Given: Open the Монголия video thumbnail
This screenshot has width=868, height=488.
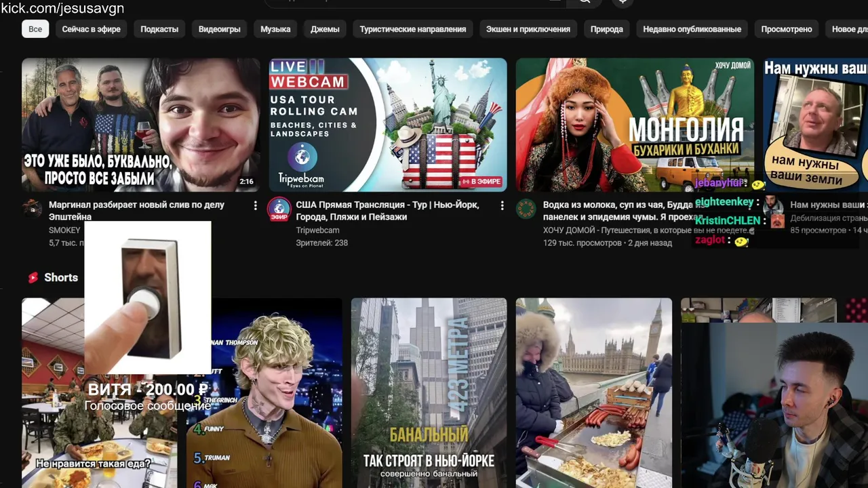Looking at the screenshot, I should 635,125.
